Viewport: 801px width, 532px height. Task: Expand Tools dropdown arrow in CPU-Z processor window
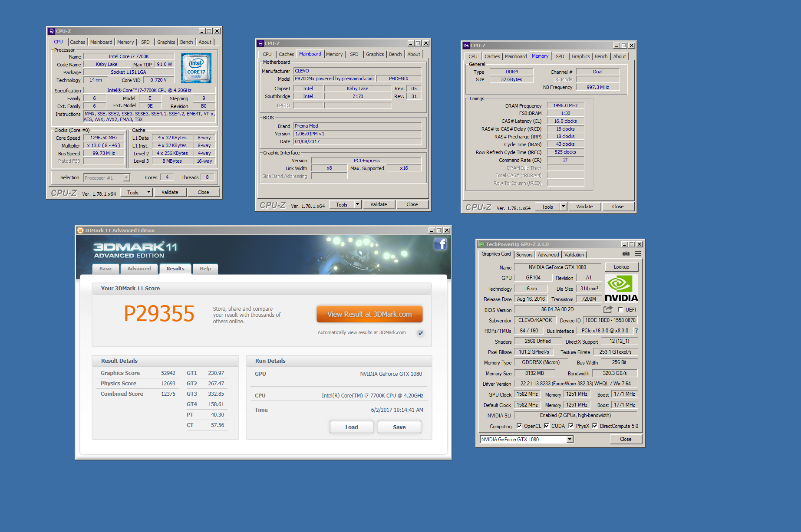(148, 192)
